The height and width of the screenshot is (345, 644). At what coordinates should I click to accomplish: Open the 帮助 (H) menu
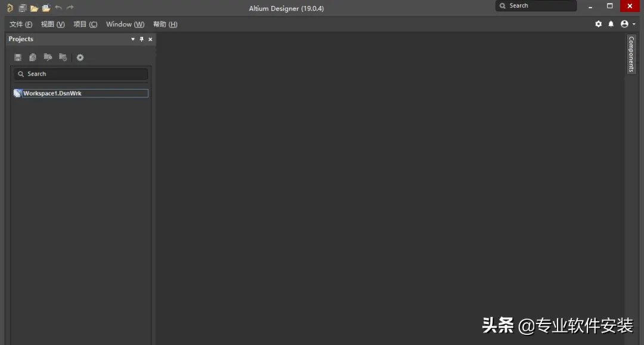(166, 24)
